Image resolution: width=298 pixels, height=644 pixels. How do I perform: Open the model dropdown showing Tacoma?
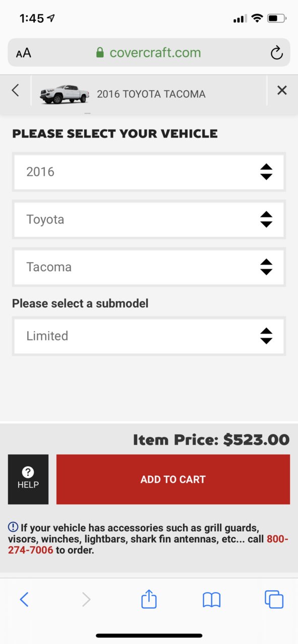(x=149, y=267)
